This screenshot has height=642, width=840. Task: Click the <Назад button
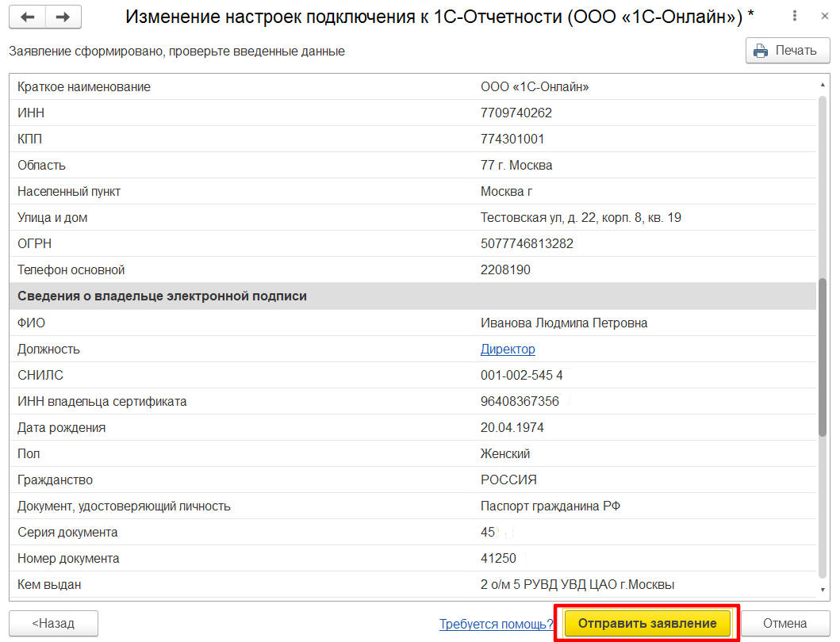pyautogui.click(x=54, y=623)
